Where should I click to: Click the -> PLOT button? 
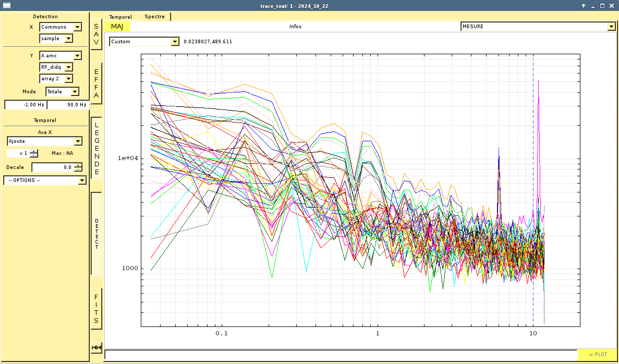(597, 355)
